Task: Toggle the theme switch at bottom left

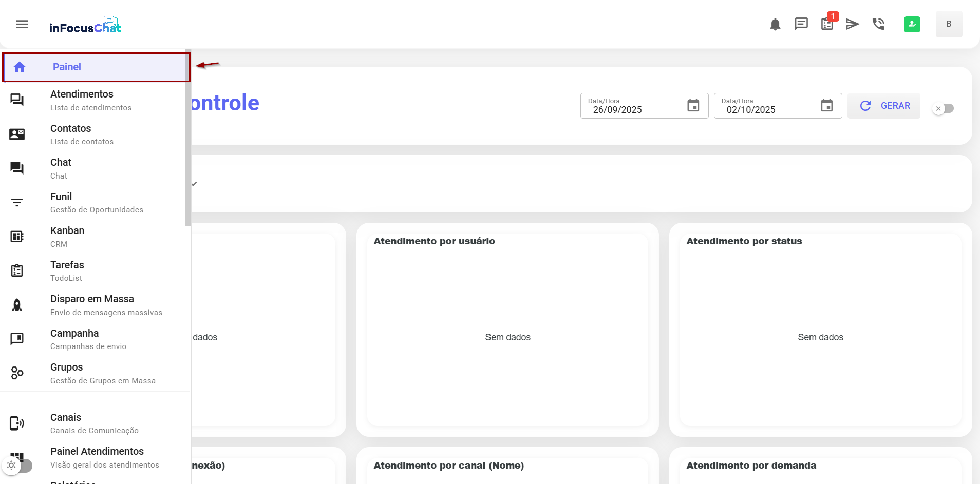Action: click(17, 466)
